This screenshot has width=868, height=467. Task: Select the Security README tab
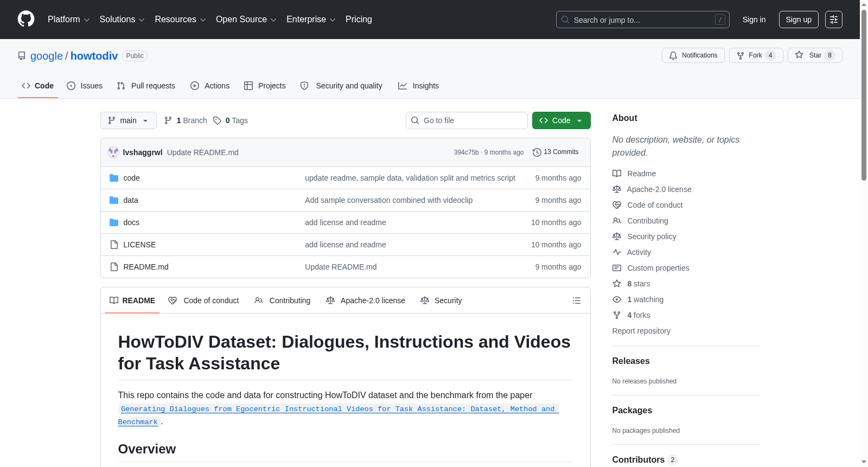pos(441,300)
